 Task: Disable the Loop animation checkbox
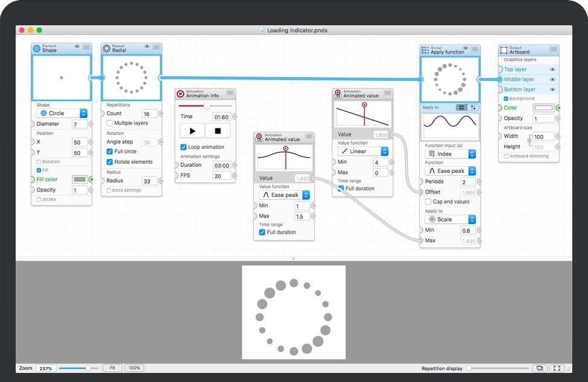(183, 147)
